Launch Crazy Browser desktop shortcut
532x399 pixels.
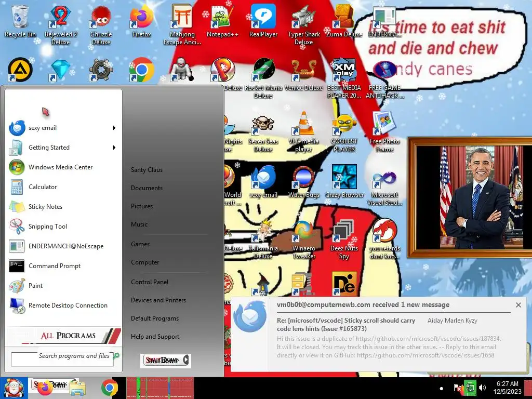(x=344, y=182)
